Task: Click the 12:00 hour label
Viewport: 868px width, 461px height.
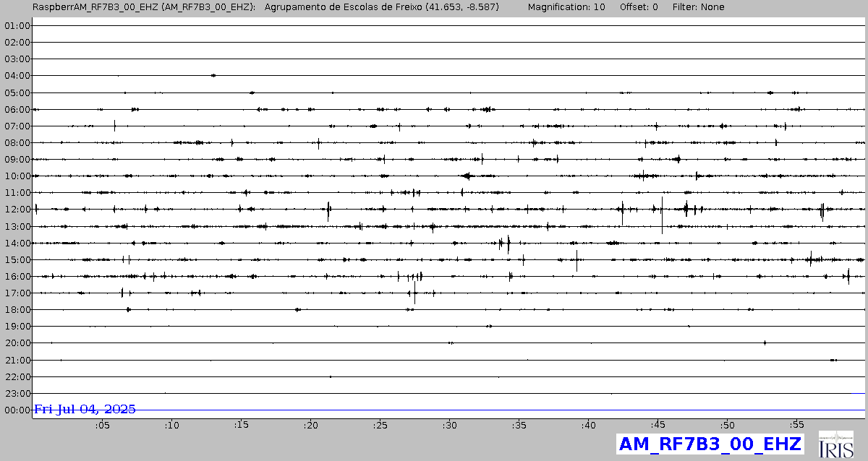Action: 17,209
